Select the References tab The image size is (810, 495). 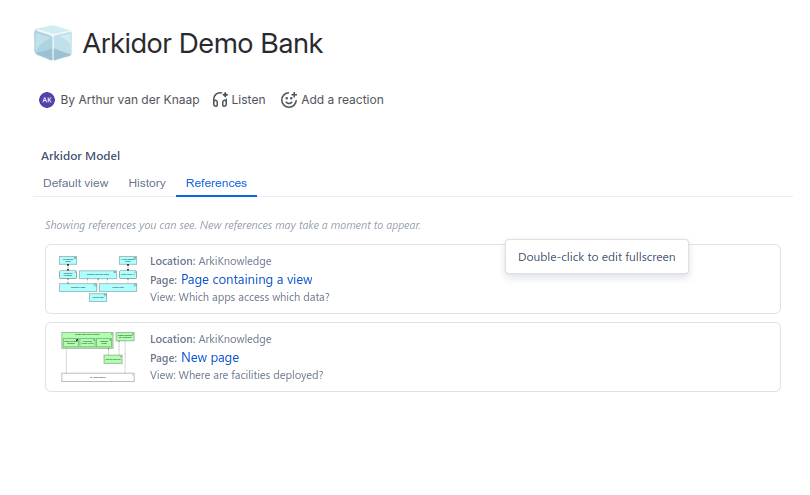pos(216,183)
